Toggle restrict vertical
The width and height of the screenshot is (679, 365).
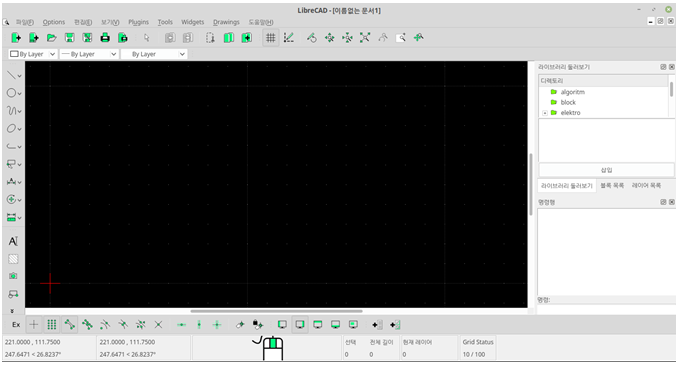click(x=199, y=324)
